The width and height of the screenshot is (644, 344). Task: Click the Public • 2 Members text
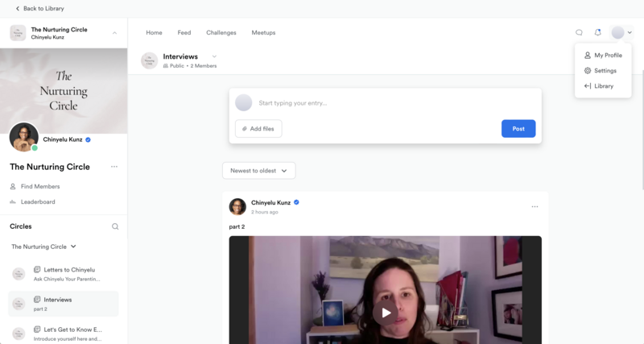(193, 66)
